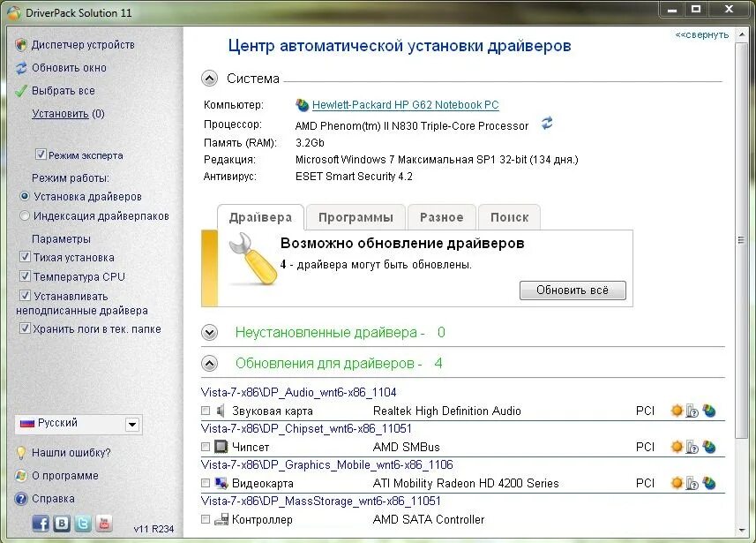Click sun icon in Realtek High Definition Audio row
The height and width of the screenshot is (543, 756).
tap(677, 411)
